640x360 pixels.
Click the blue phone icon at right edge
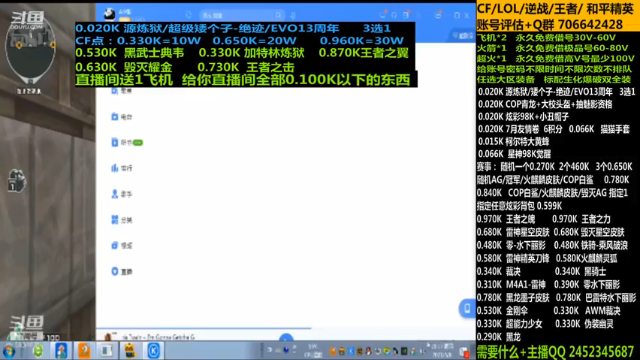click(x=467, y=309)
